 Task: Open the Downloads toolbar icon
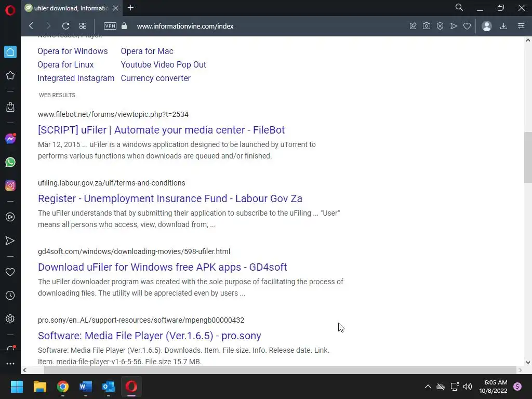[503, 26]
